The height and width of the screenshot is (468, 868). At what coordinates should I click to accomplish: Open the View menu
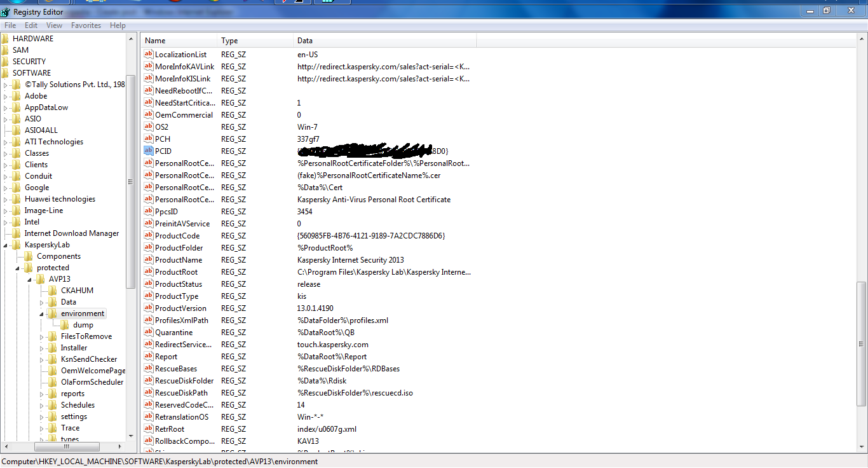click(x=55, y=25)
